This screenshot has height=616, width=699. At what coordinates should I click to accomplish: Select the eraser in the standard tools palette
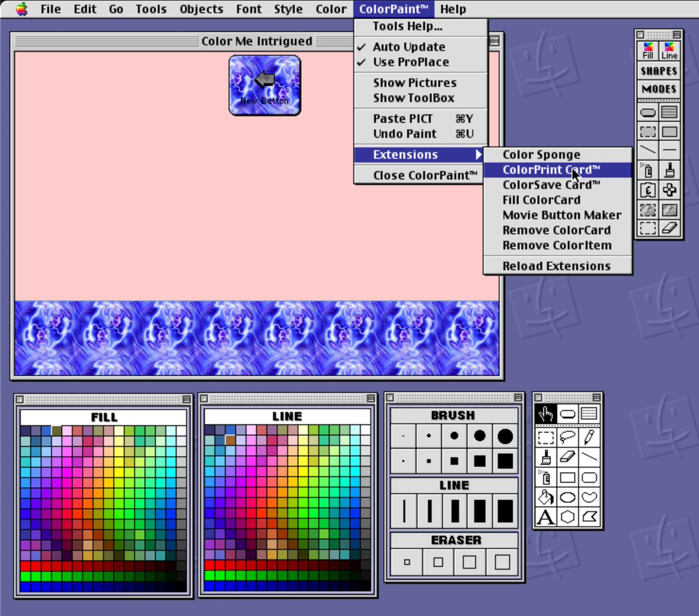click(567, 457)
